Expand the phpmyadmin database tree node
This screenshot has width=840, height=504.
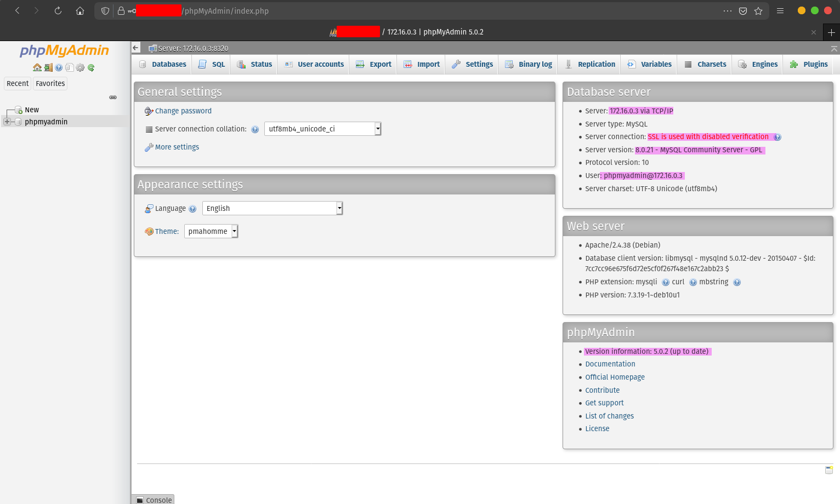click(7, 122)
